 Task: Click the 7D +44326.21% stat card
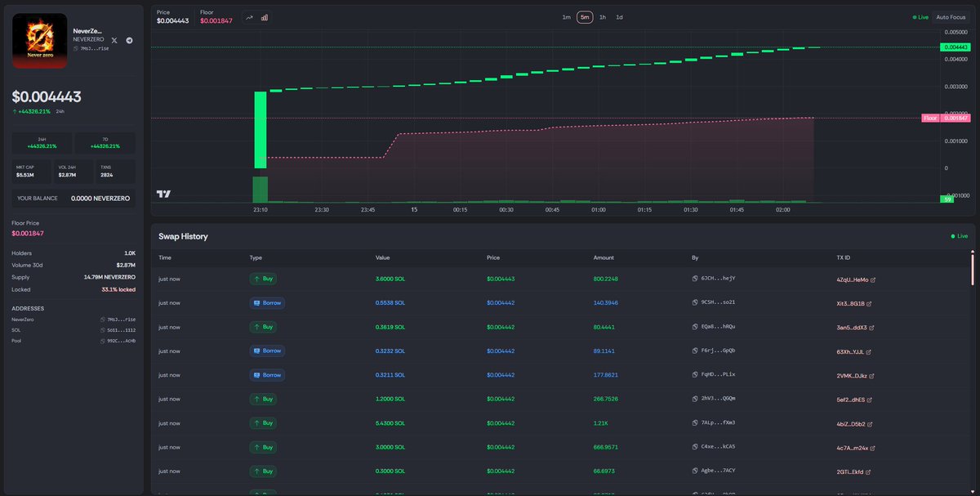pyautogui.click(x=105, y=143)
